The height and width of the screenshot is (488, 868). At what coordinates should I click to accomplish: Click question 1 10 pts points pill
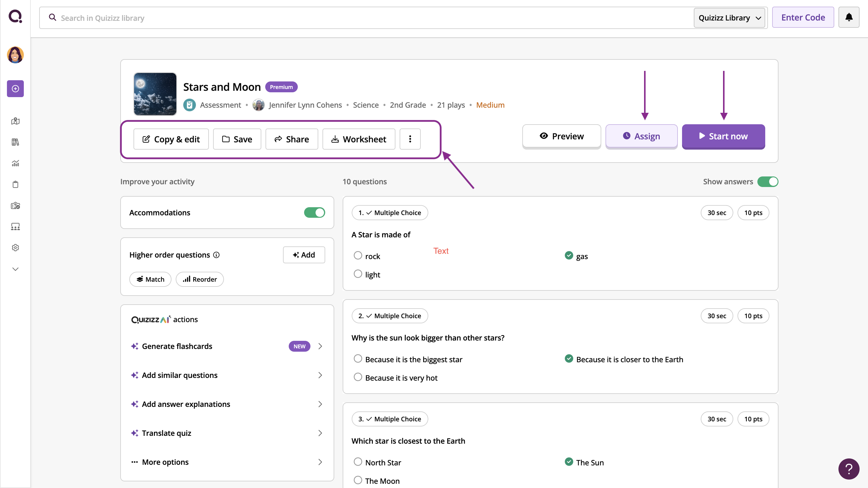753,212
